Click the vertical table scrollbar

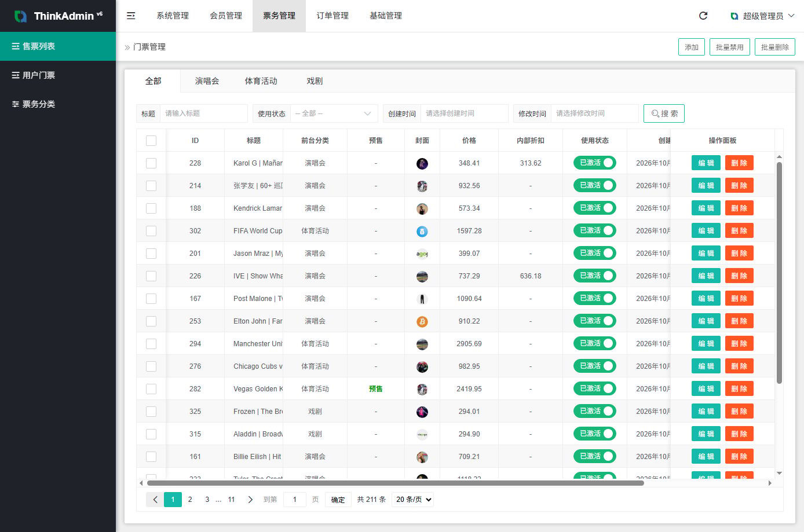coord(779,273)
